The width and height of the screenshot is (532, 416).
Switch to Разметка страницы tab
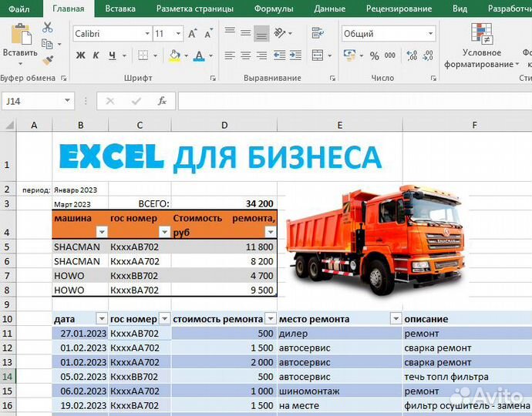(x=195, y=8)
